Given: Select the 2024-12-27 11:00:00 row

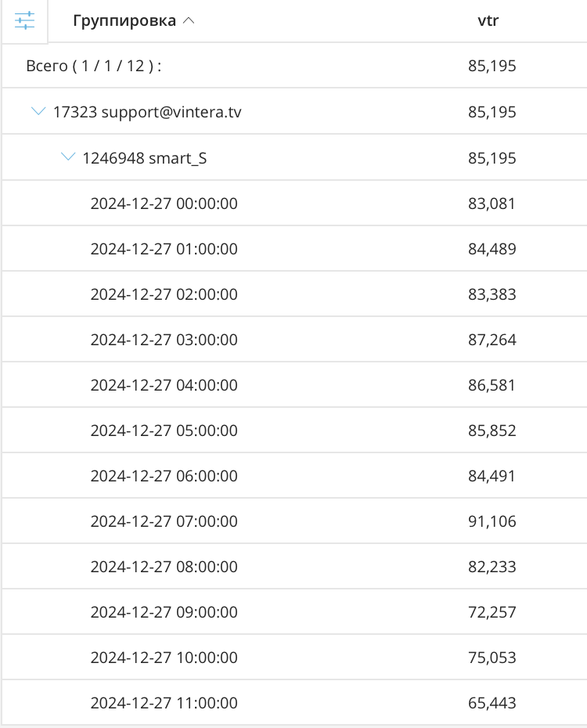Looking at the screenshot, I should [164, 704].
